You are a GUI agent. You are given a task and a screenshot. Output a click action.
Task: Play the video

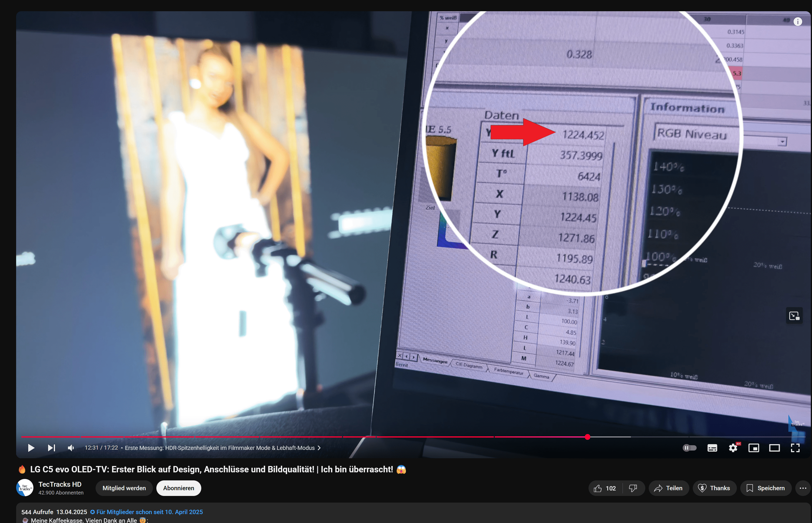pyautogui.click(x=31, y=448)
